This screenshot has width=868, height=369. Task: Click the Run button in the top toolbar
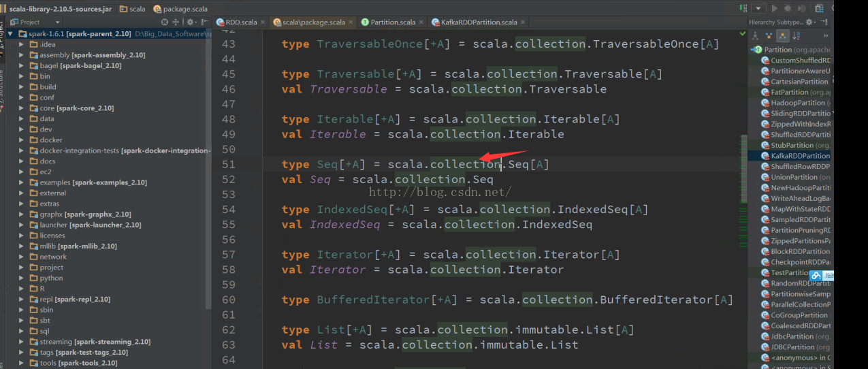774,8
